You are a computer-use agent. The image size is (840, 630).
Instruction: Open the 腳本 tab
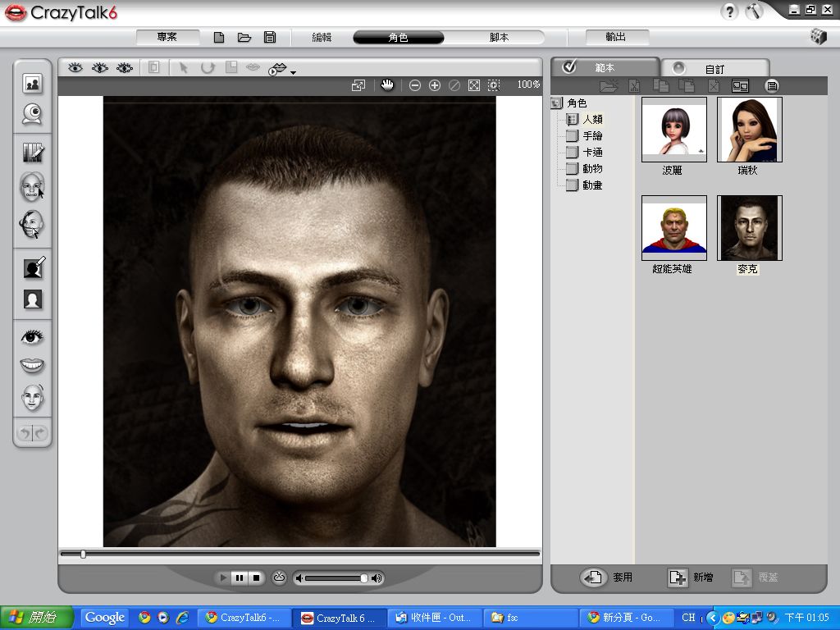[x=499, y=38]
